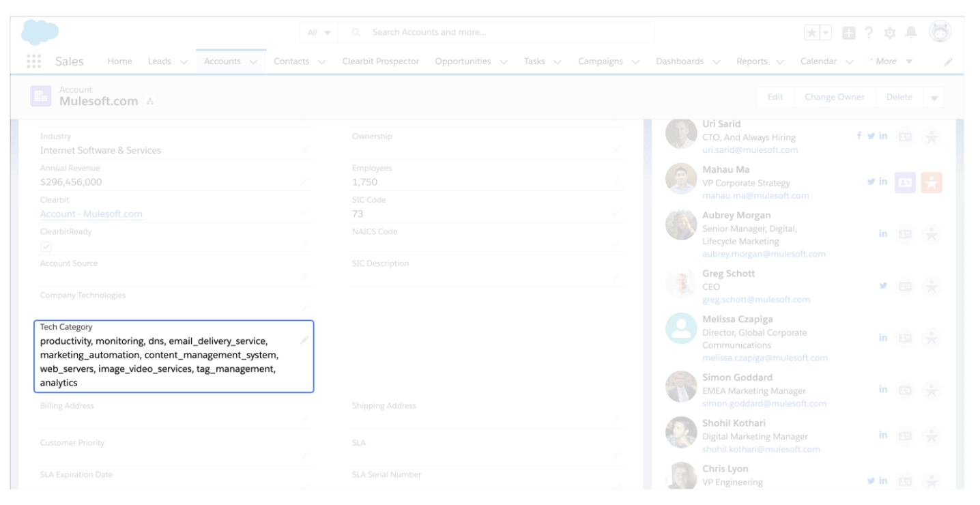Image resolution: width=980 pixels, height=505 pixels.
Task: Open Uri Sarid's LinkedIn icon
Action: coord(883,136)
